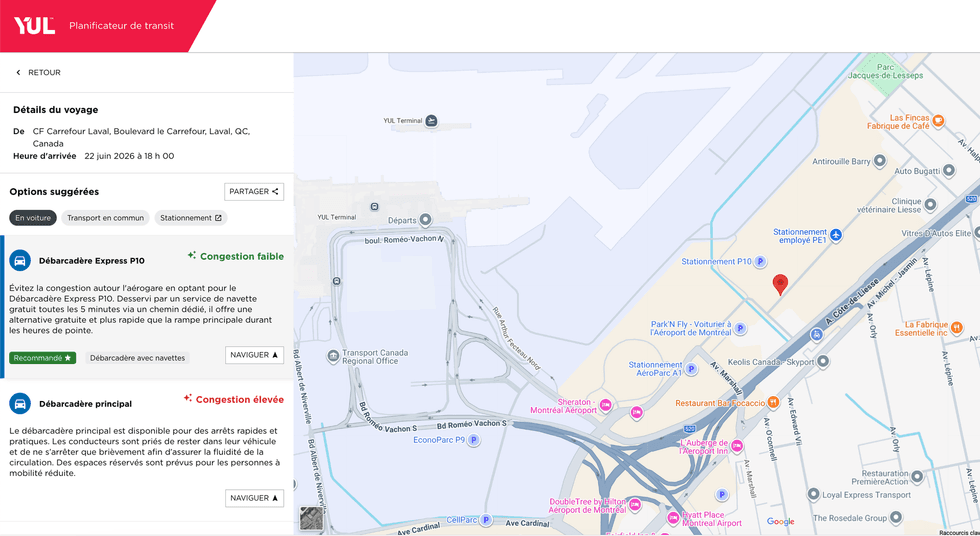
Task: Click the Débarcadère Express P10 title
Action: pos(92,261)
